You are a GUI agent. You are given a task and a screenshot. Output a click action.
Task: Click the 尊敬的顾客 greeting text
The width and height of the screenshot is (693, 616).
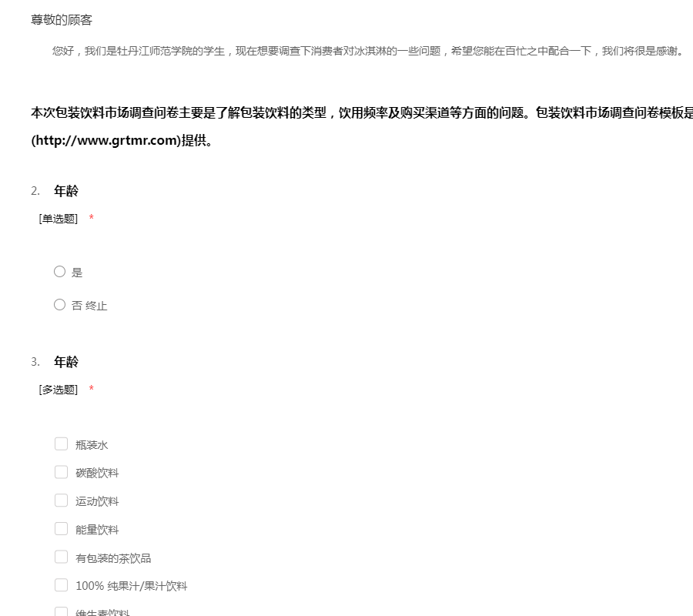click(62, 20)
